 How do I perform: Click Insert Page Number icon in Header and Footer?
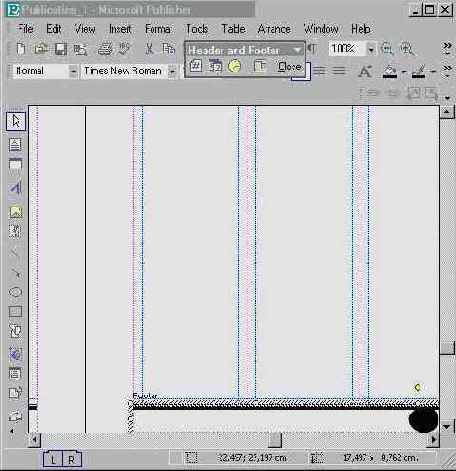pyautogui.click(x=196, y=66)
